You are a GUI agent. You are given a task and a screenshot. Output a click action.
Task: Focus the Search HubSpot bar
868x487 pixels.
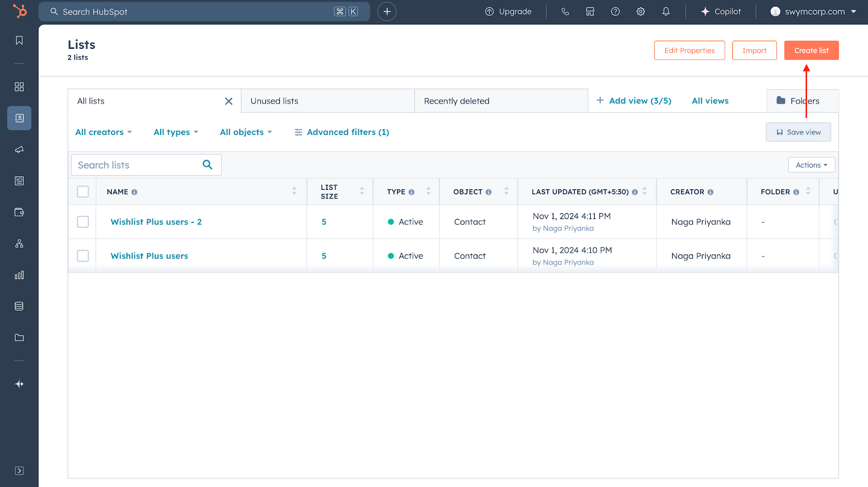[204, 11]
